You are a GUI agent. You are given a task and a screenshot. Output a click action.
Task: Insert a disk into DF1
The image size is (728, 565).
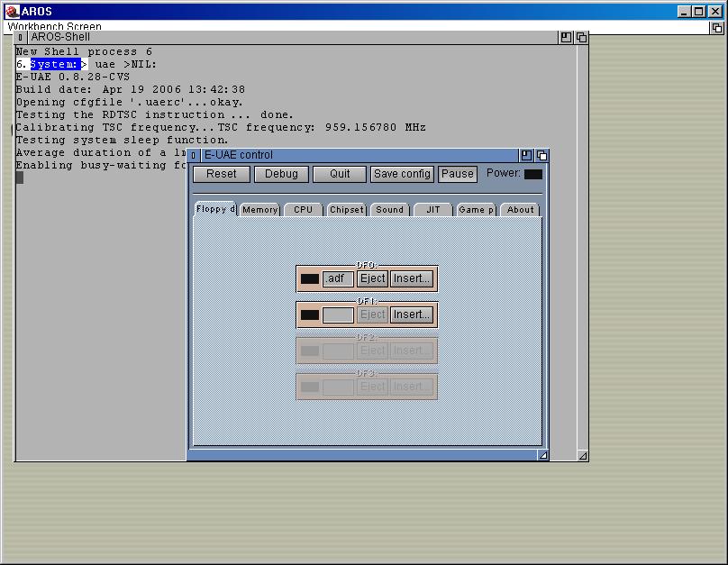click(412, 315)
